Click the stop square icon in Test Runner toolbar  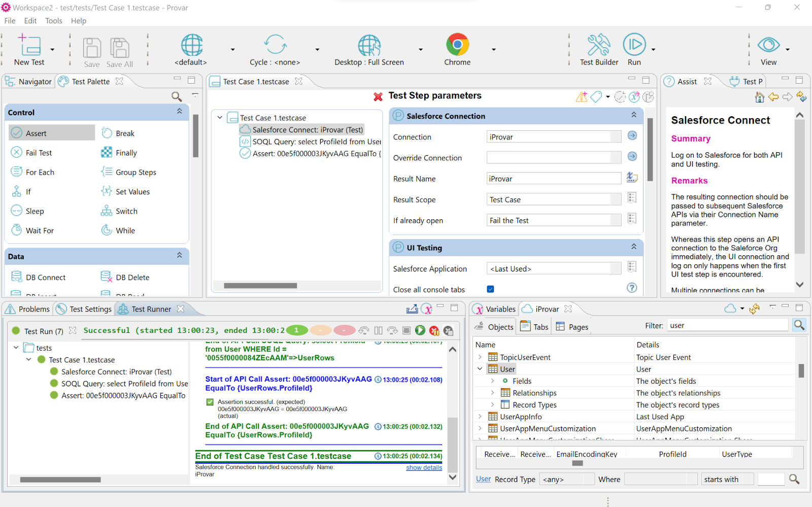(407, 330)
